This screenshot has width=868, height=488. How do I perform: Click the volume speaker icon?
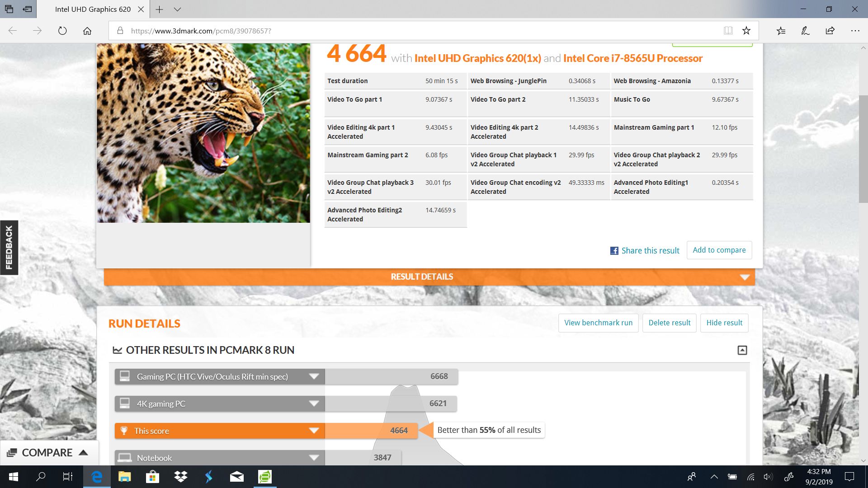pyautogui.click(x=768, y=477)
